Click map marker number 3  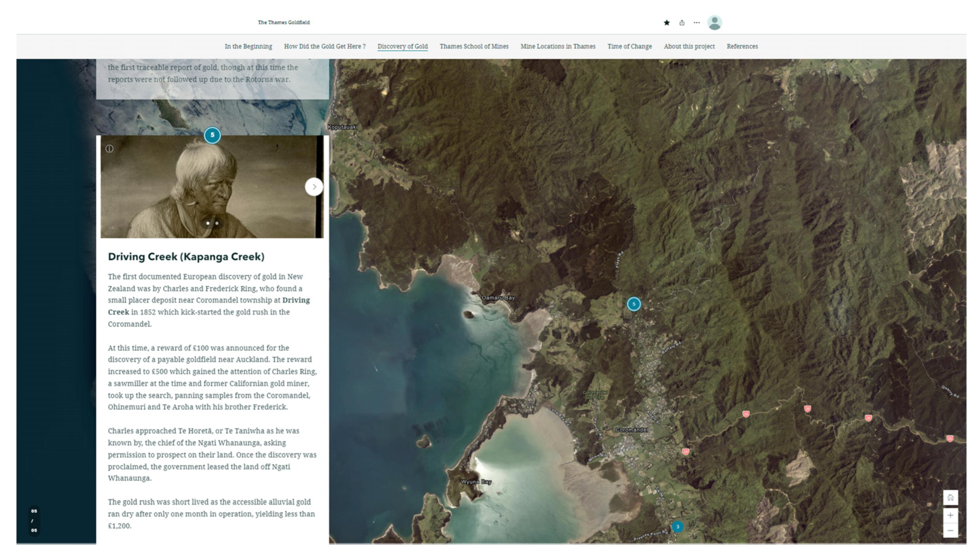click(x=677, y=527)
